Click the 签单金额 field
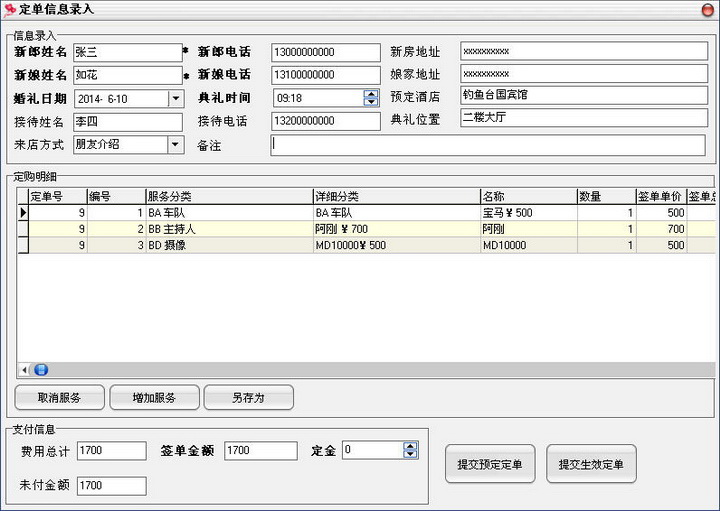720x511 pixels. click(261, 450)
